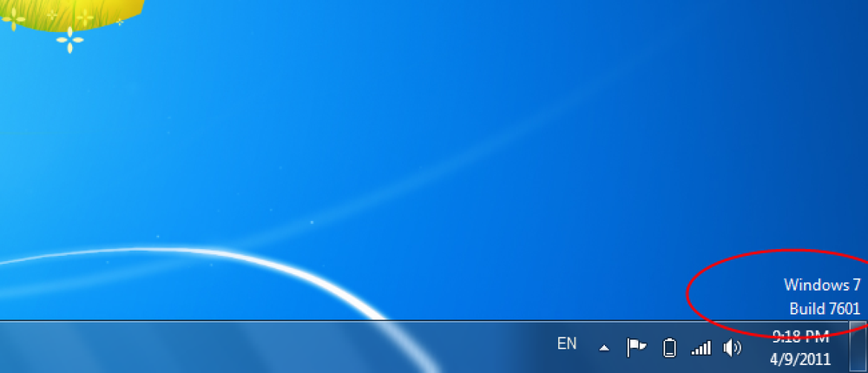Check the battery power icon

click(669, 348)
